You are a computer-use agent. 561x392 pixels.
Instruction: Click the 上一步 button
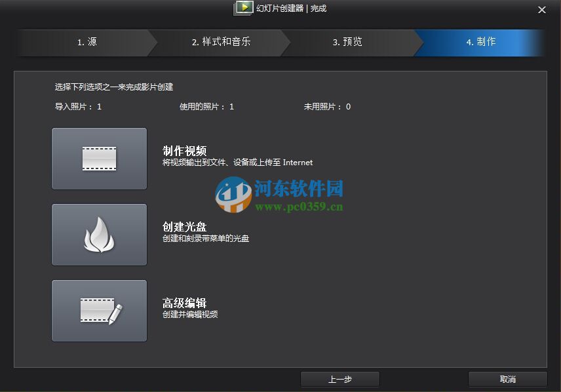click(x=339, y=378)
